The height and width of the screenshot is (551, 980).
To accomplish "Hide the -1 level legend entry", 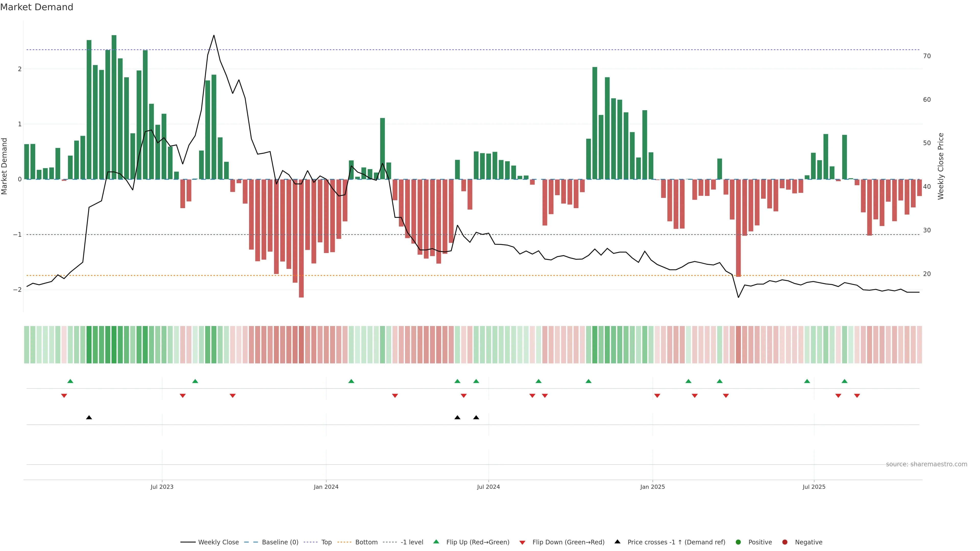I will coord(412,542).
